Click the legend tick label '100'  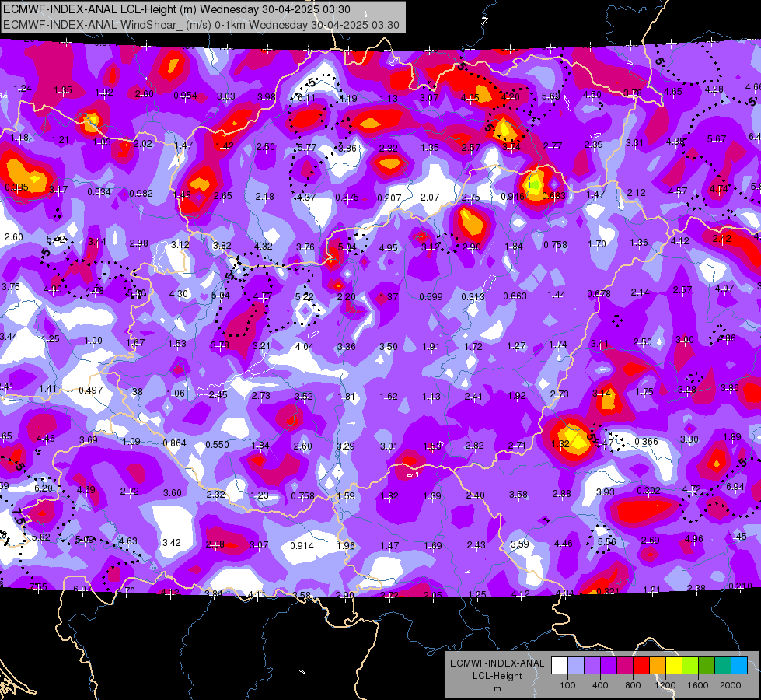tap(567, 685)
